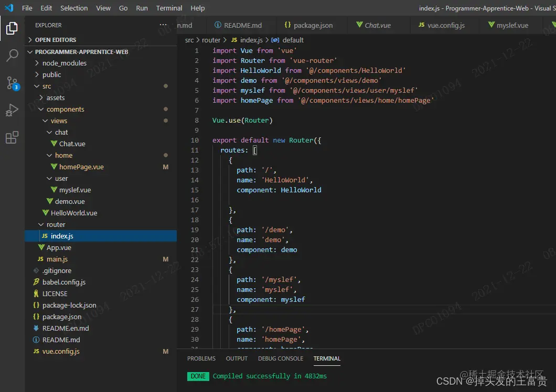Screen dimensions: 556x392
Task: Click the VS Code logo icon
Action: pyautogui.click(x=9, y=7)
